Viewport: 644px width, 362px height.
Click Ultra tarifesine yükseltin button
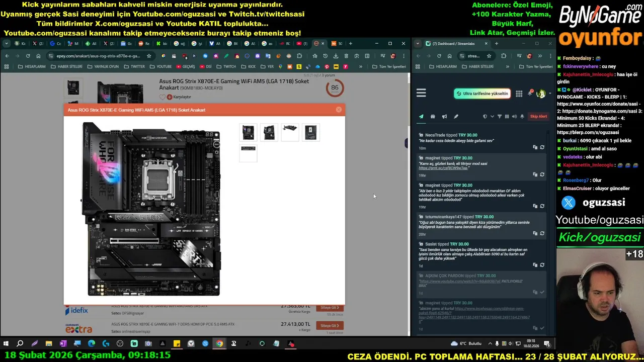pos(482,94)
